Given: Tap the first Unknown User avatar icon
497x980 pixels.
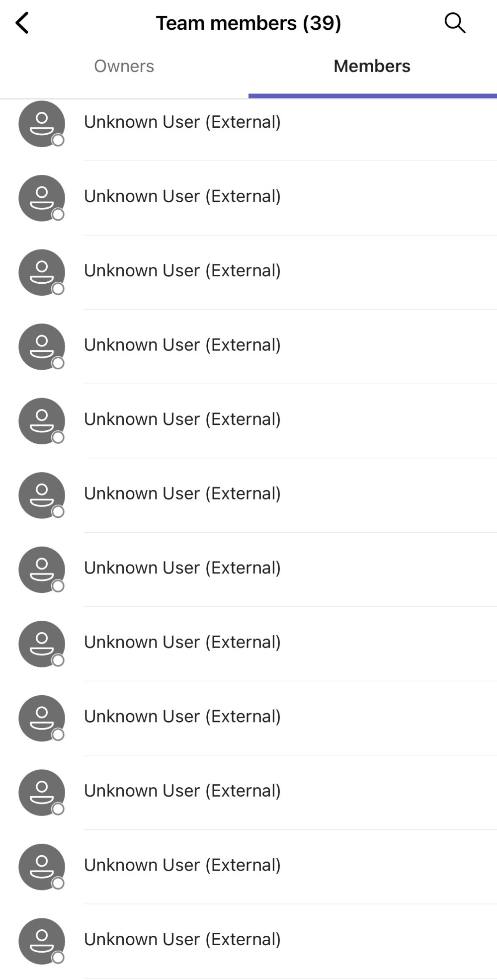Looking at the screenshot, I should pyautogui.click(x=42, y=124).
